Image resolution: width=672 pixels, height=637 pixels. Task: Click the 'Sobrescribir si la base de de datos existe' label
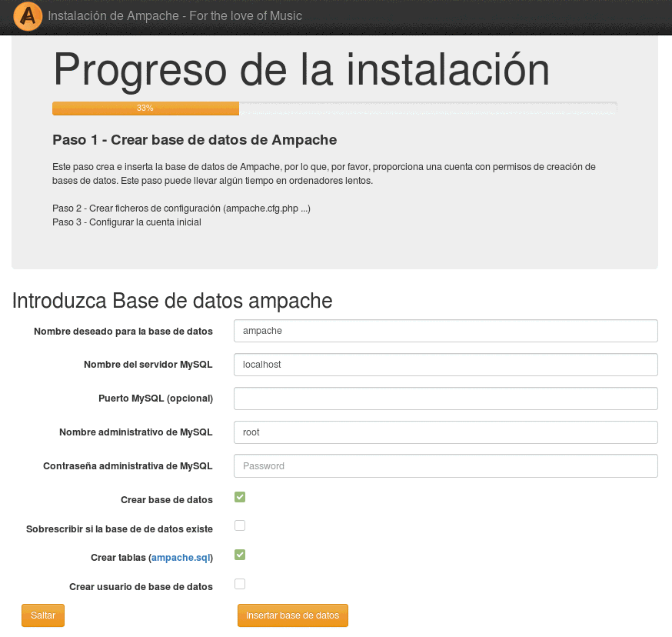click(x=120, y=529)
